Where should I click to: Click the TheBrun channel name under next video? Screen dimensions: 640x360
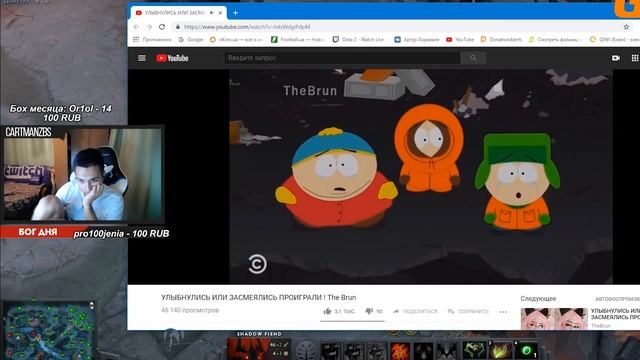tap(601, 326)
